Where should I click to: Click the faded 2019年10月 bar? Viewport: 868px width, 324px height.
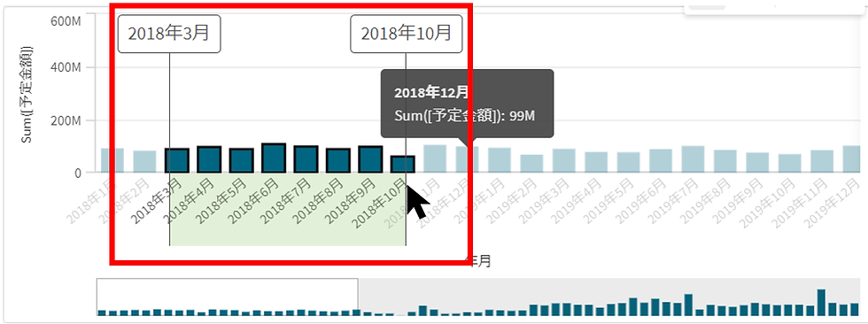(790, 163)
